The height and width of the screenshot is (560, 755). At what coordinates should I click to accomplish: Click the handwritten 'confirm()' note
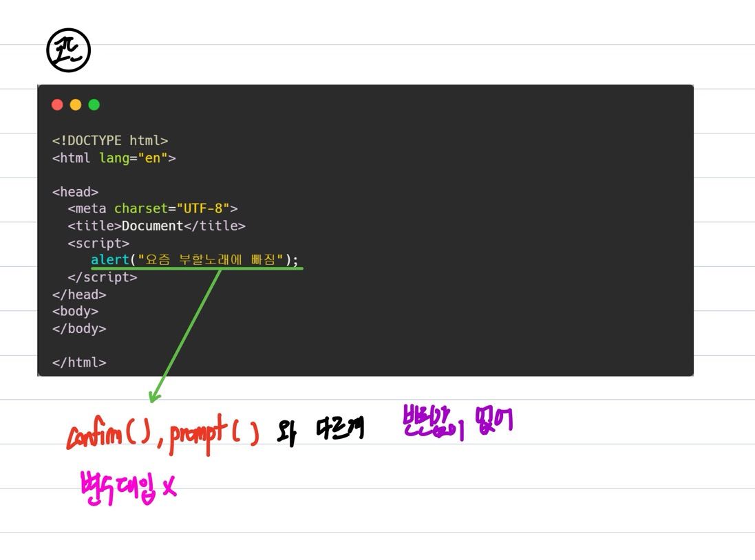(x=109, y=433)
